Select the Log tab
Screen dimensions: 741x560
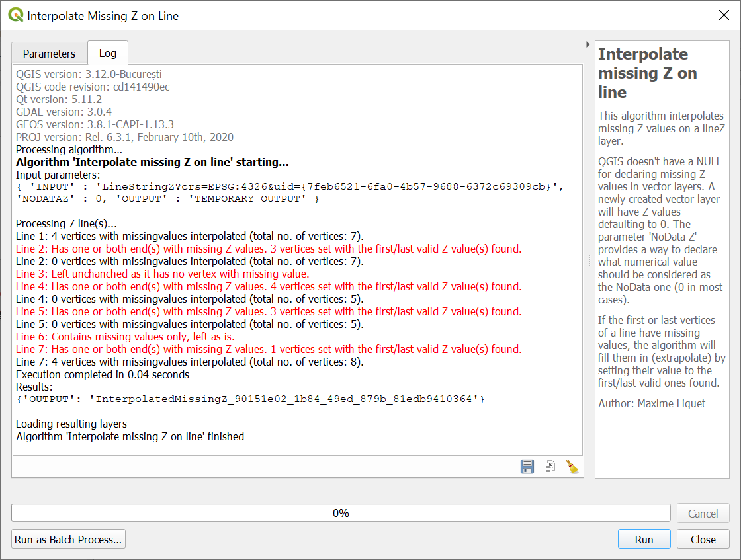[108, 53]
